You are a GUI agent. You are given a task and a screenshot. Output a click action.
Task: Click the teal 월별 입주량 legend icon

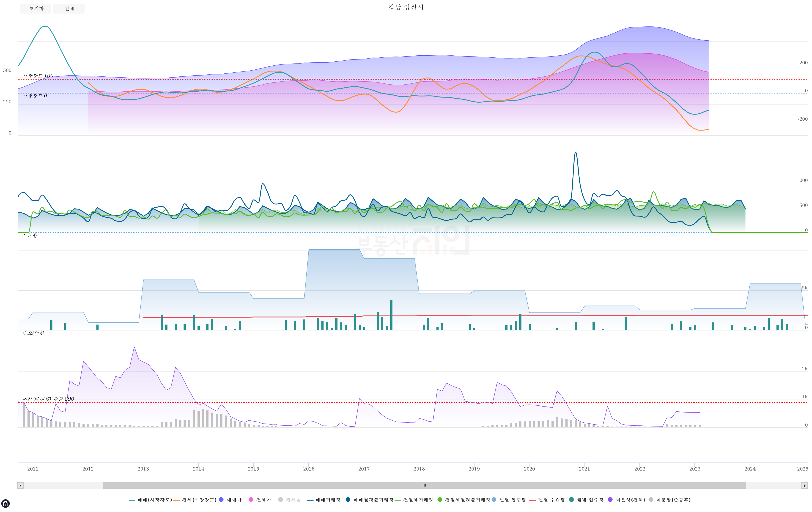tap(571, 500)
